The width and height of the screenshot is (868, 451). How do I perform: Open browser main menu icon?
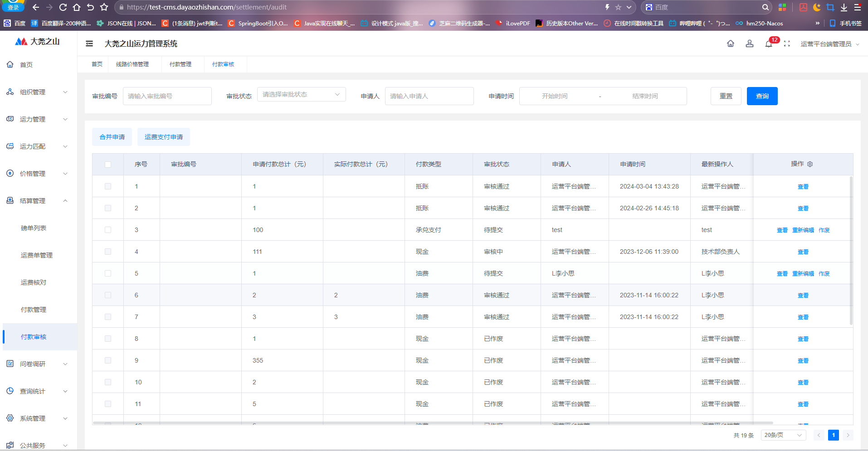tap(858, 7)
